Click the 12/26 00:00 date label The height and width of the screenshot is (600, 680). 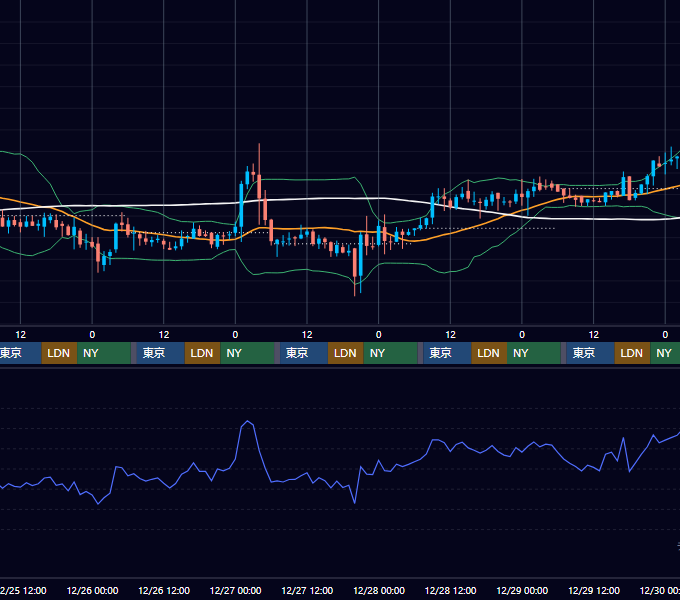click(92, 590)
